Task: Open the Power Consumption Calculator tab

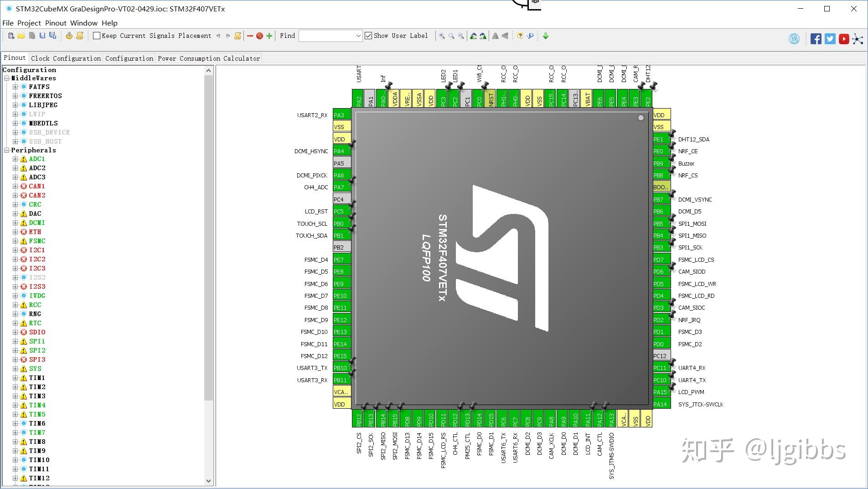Action: (x=209, y=58)
